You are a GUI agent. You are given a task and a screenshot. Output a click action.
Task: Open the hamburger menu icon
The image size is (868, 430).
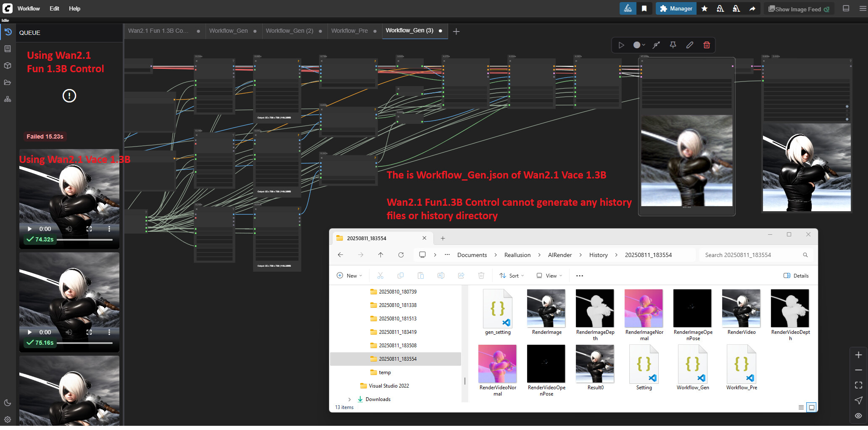(863, 8)
